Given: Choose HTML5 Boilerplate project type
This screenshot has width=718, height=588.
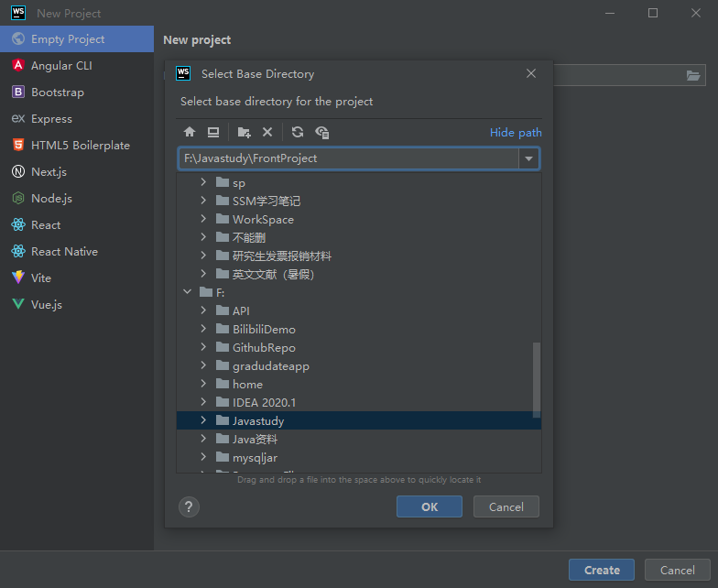Looking at the screenshot, I should tap(77, 145).
